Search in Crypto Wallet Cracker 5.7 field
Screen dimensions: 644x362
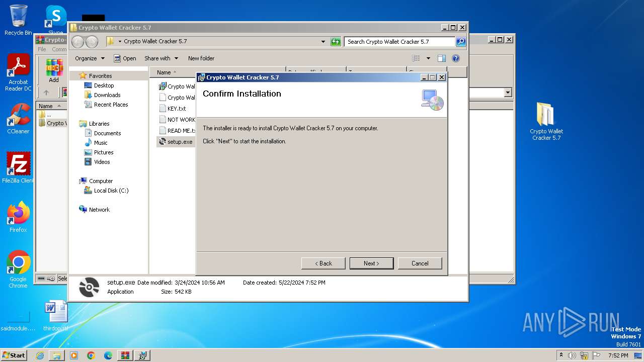(x=400, y=42)
